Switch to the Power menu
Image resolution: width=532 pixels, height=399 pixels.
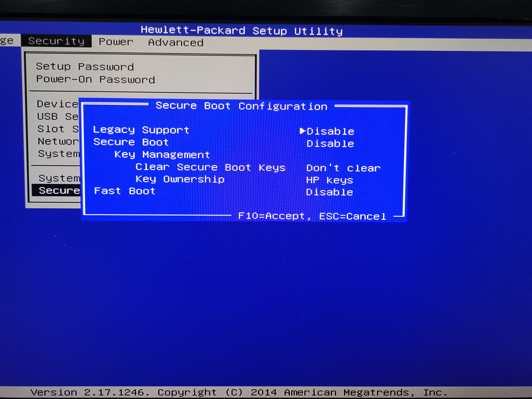click(x=116, y=42)
